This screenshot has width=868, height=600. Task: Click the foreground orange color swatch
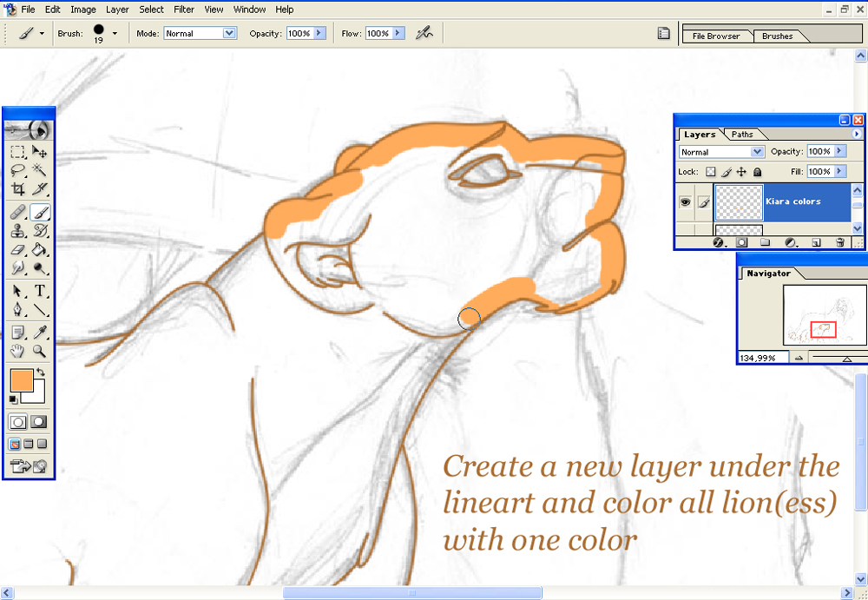(x=21, y=382)
